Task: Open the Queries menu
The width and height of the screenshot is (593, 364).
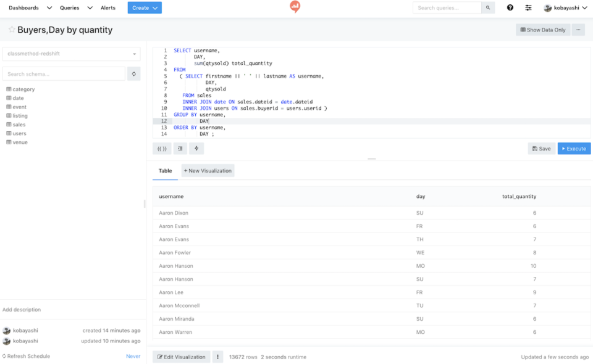Action: (70, 9)
